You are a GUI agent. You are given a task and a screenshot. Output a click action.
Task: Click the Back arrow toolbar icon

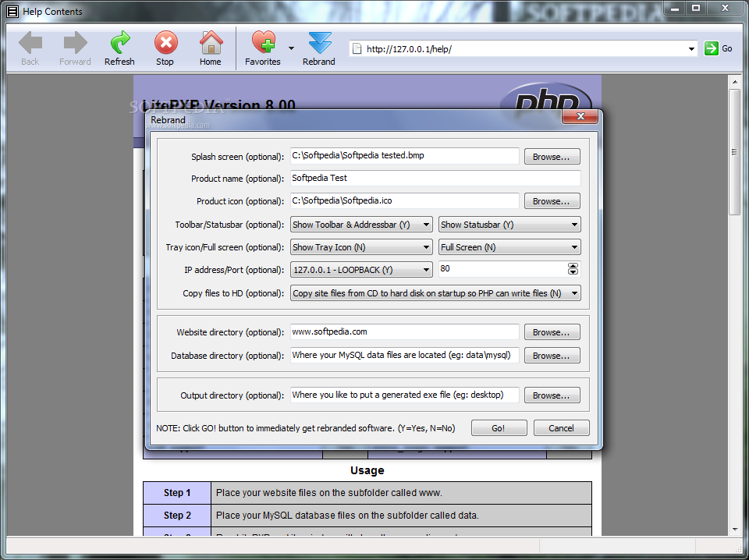pyautogui.click(x=30, y=44)
